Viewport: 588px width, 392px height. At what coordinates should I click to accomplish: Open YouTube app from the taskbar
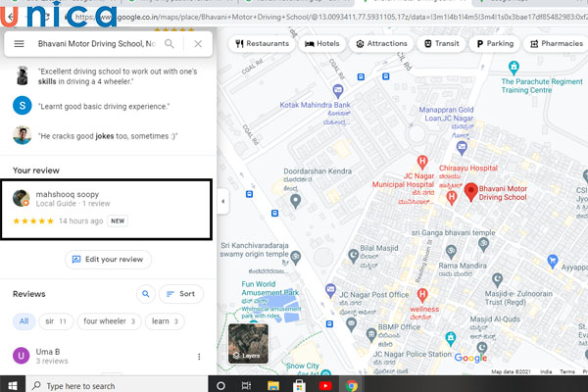(x=325, y=385)
